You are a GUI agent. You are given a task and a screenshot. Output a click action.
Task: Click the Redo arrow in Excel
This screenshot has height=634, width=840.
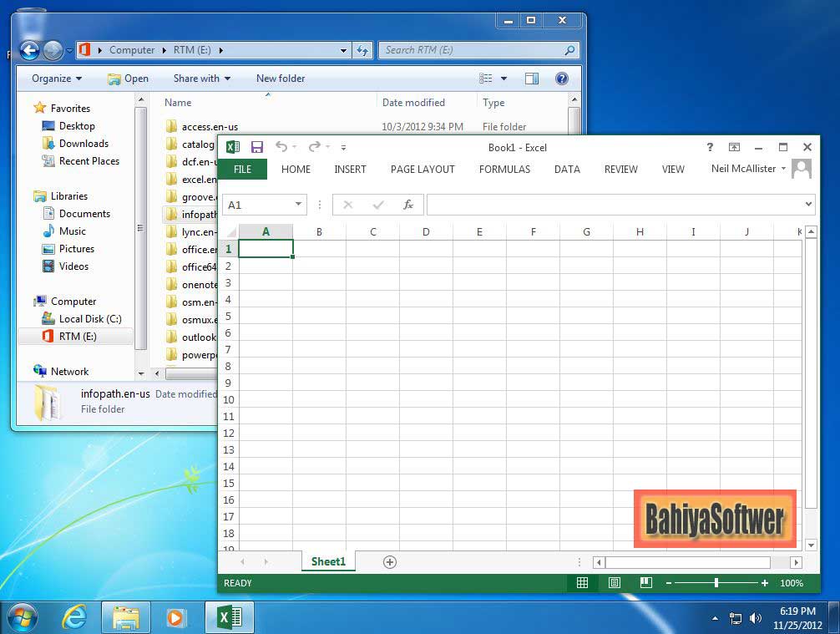tap(315, 146)
